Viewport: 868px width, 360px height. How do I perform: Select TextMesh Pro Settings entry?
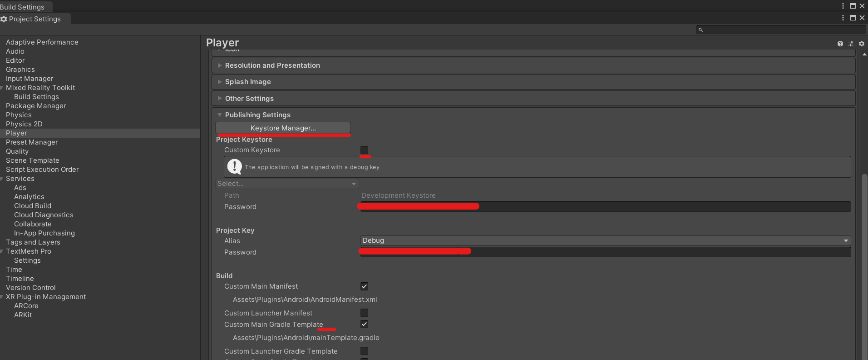[27, 260]
